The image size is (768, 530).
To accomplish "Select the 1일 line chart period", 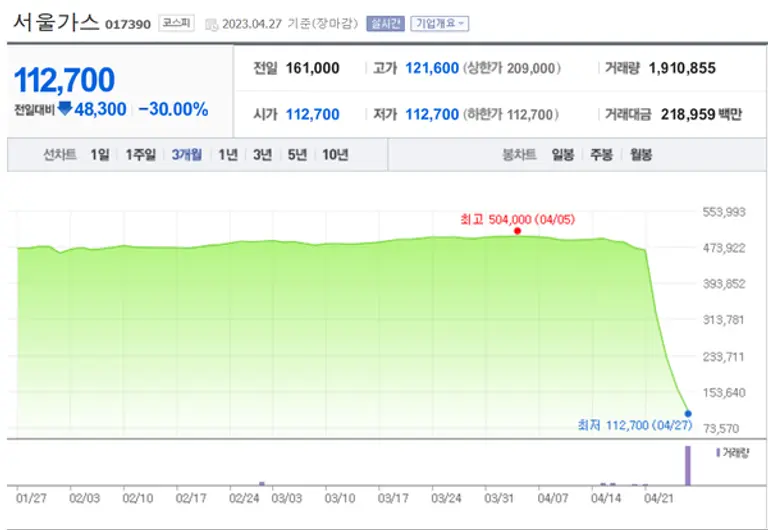I will click(99, 155).
